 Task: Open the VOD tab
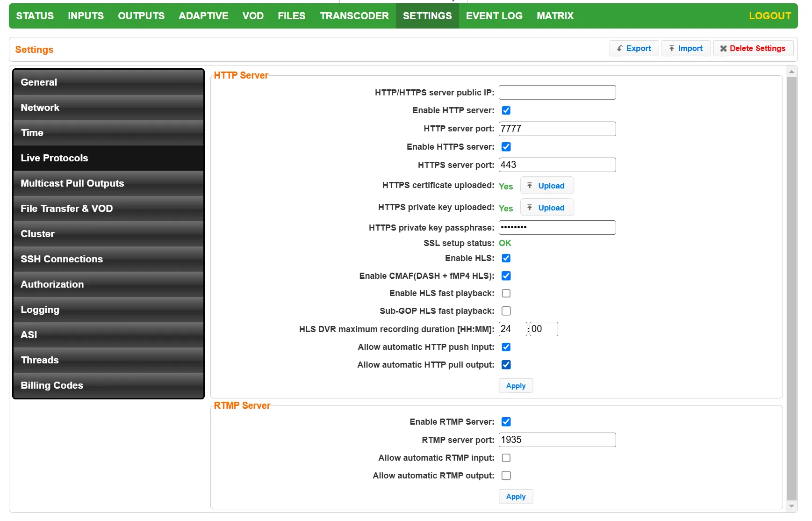253,16
